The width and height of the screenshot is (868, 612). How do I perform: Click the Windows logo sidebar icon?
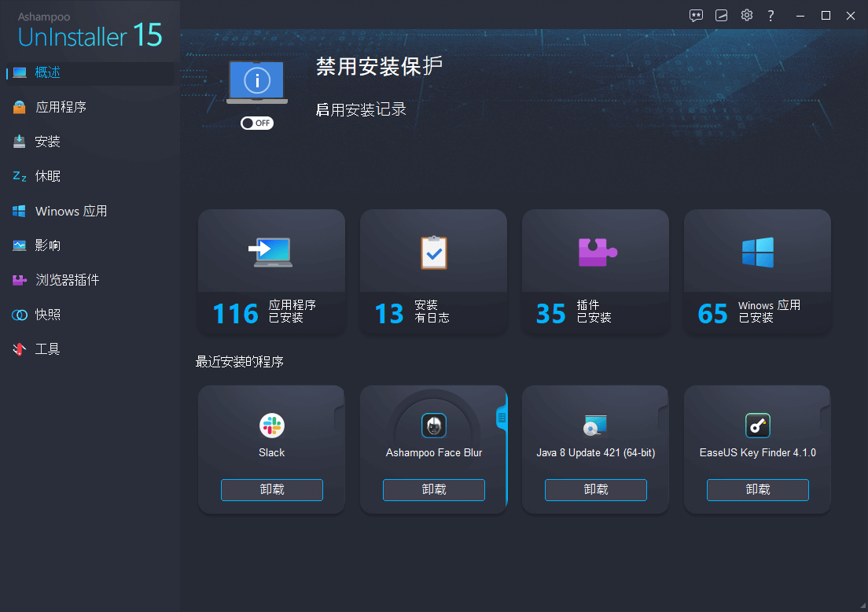tap(20, 211)
